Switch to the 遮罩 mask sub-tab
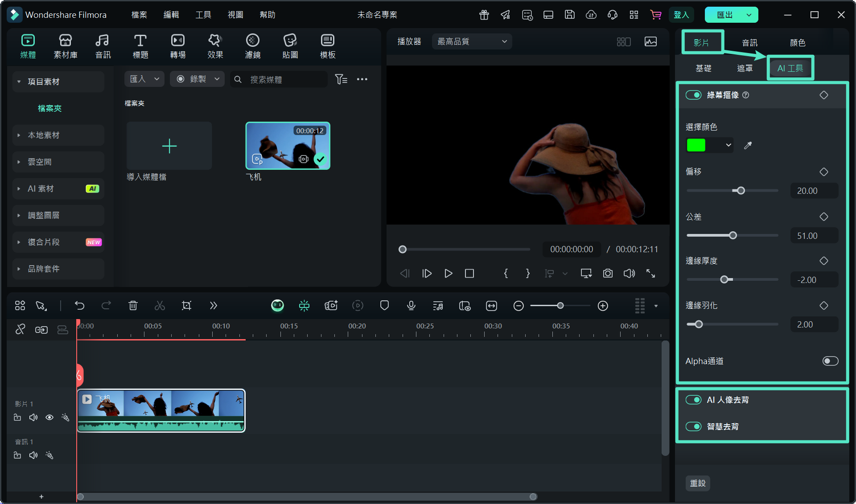The image size is (856, 504). click(745, 68)
